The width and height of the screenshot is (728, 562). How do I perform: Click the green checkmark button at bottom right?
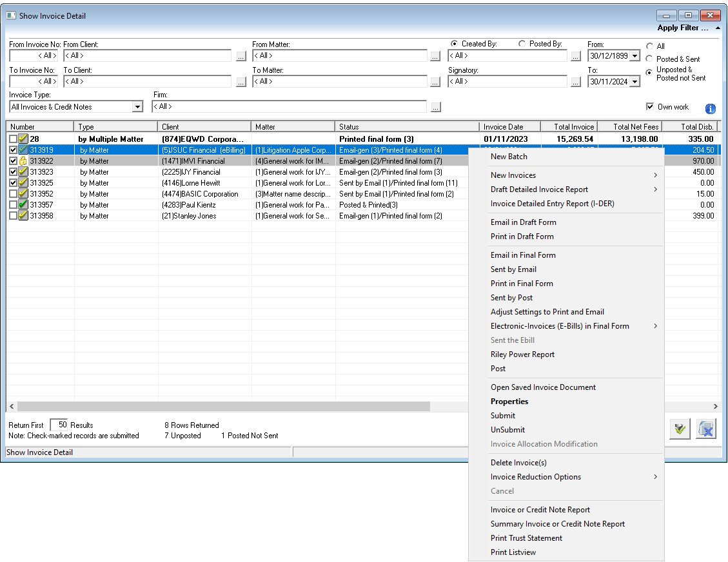click(680, 429)
